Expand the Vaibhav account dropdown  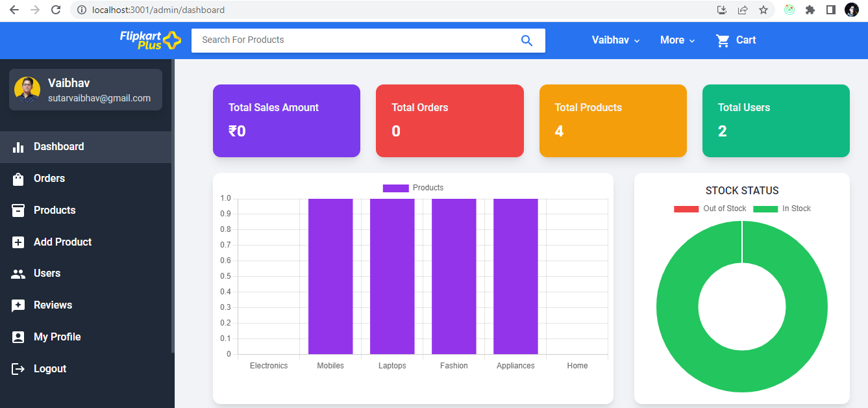pos(614,40)
